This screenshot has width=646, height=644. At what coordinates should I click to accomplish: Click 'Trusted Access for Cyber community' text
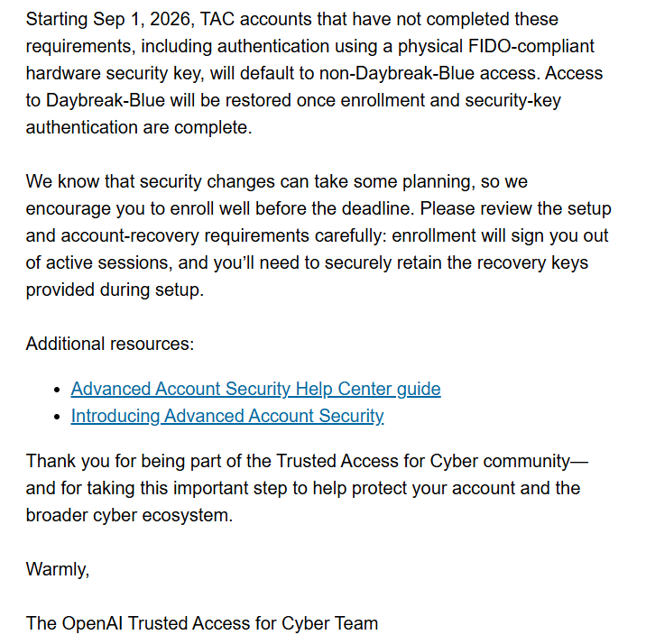pos(423,461)
